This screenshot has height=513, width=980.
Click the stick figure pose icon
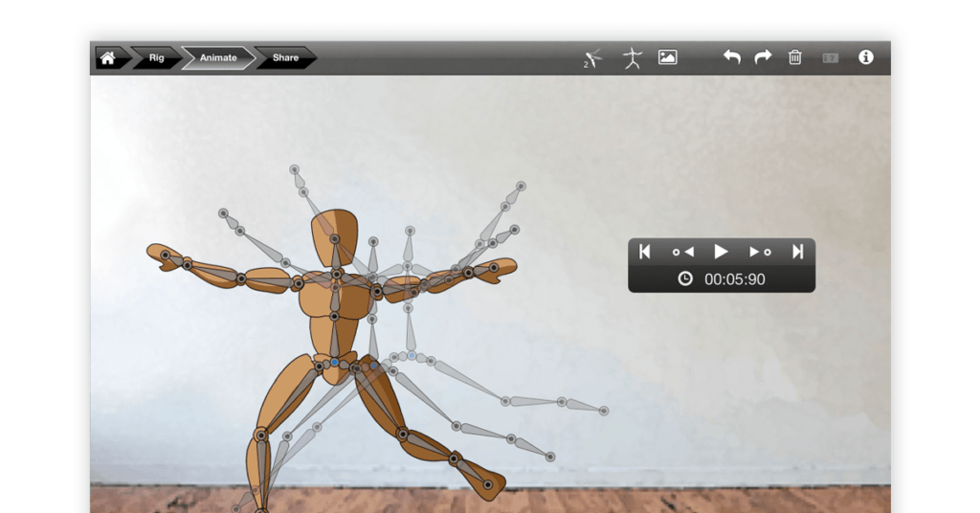click(x=633, y=58)
